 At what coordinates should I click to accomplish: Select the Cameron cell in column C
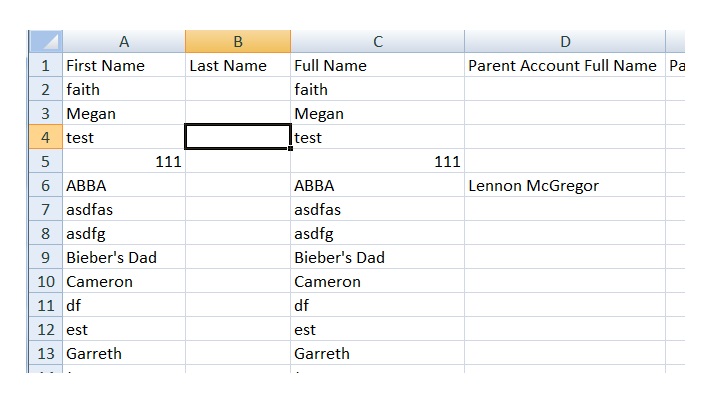[x=378, y=281]
